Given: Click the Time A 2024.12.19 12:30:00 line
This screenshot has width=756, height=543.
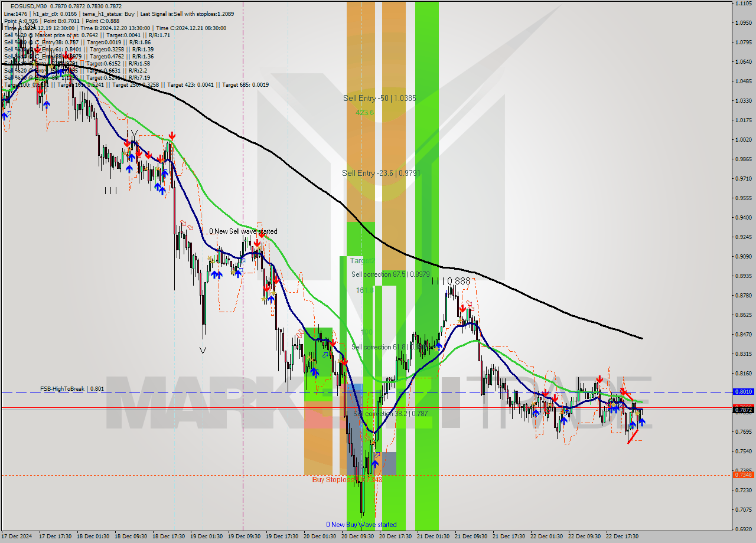Looking at the screenshot, I should [115, 28].
